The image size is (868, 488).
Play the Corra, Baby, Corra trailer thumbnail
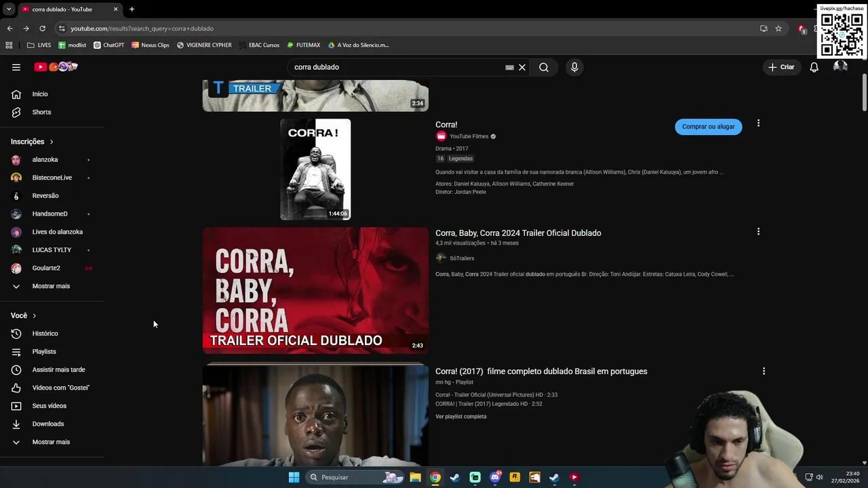(x=315, y=291)
